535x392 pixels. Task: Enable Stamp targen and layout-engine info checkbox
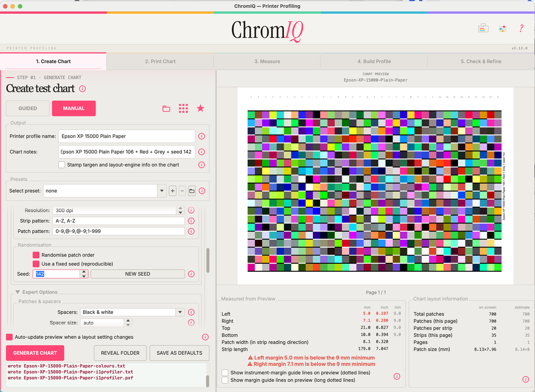point(62,165)
